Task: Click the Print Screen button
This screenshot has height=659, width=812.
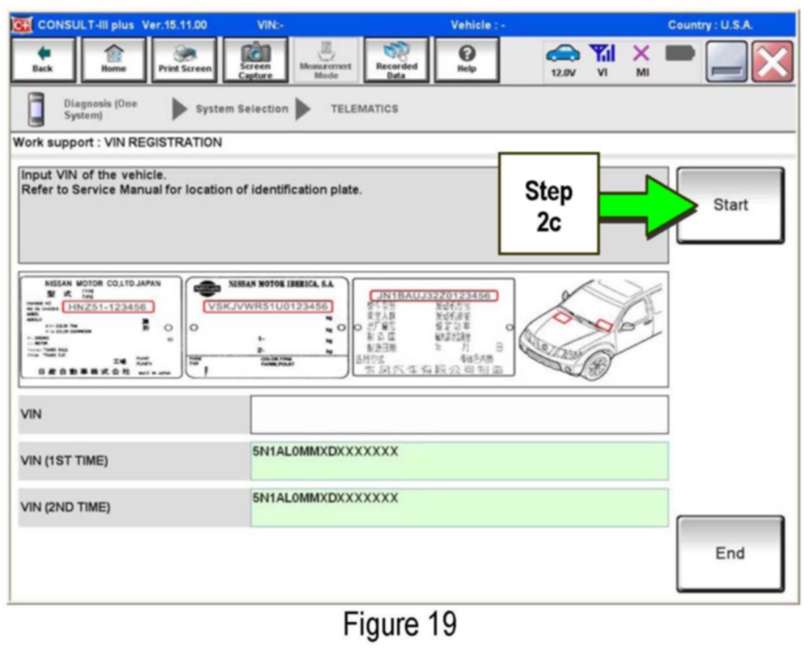Action: click(x=184, y=60)
